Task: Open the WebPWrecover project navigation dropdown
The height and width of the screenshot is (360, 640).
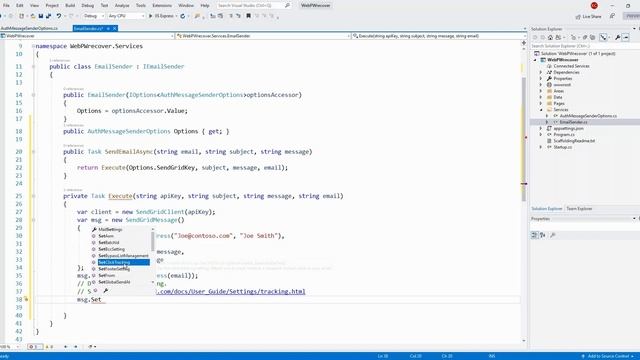Action: (x=87, y=36)
